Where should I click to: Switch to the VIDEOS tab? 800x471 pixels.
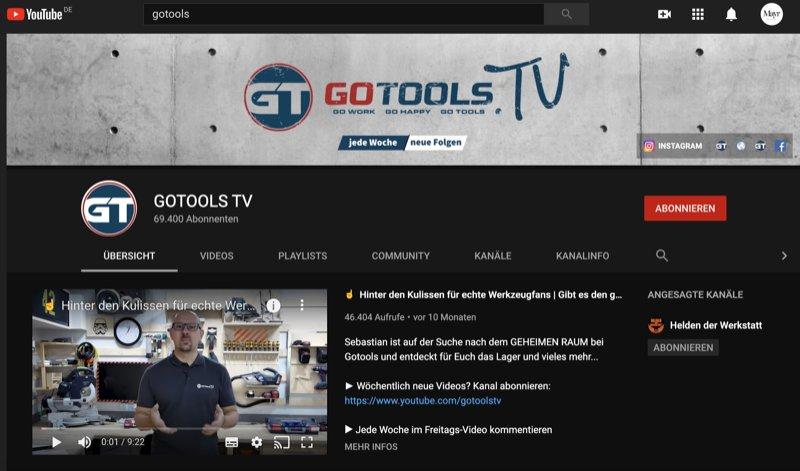click(216, 256)
